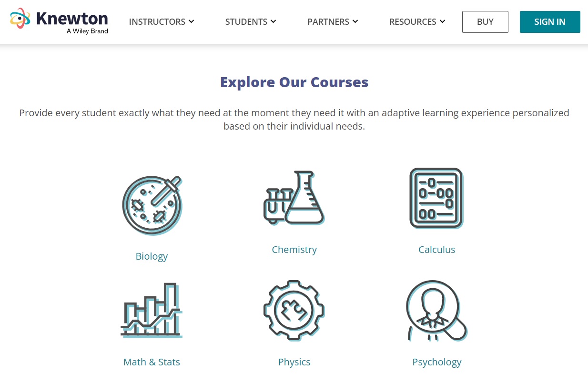The width and height of the screenshot is (588, 383).
Task: Open the Biology course link
Action: click(x=152, y=256)
